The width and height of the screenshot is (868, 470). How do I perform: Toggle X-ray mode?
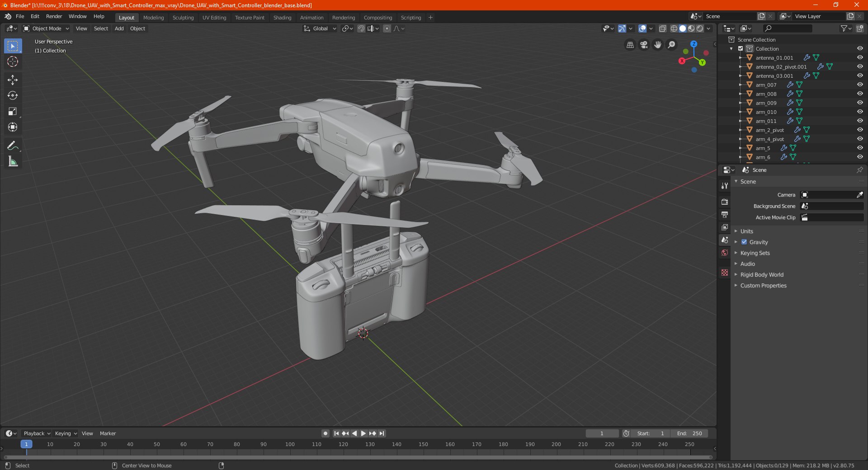tap(662, 28)
